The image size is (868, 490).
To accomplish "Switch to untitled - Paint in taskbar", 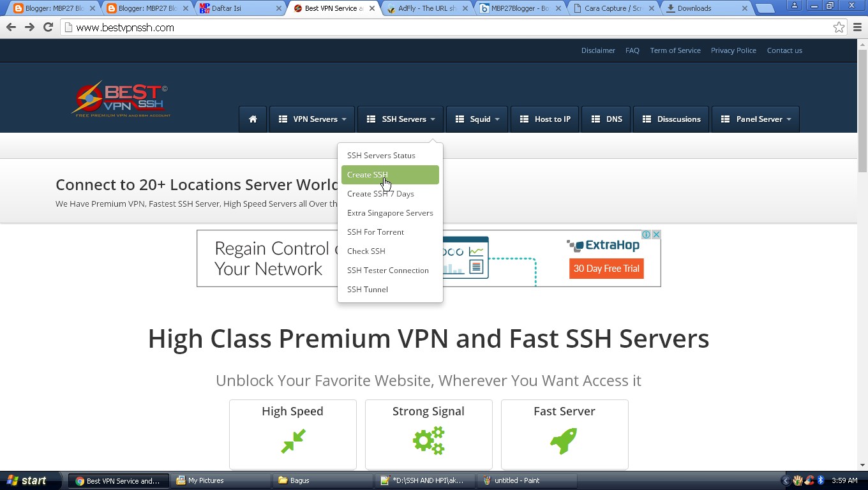I will 527,480.
